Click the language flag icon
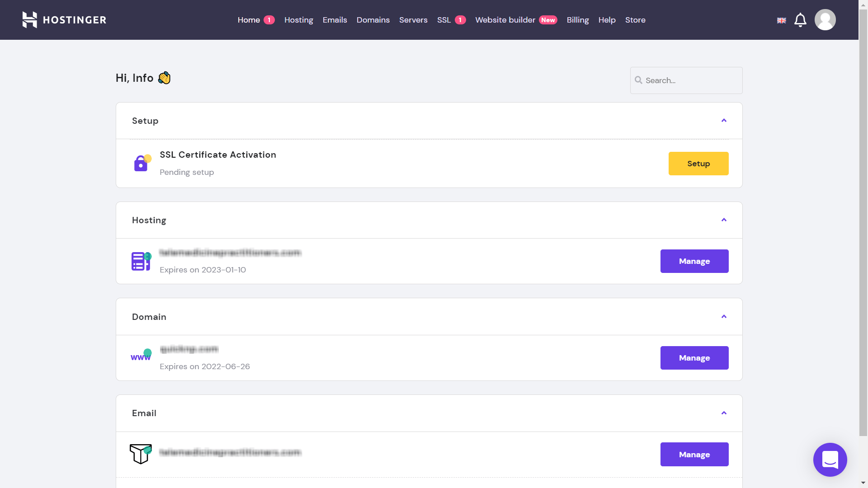The width and height of the screenshot is (868, 488). point(782,20)
